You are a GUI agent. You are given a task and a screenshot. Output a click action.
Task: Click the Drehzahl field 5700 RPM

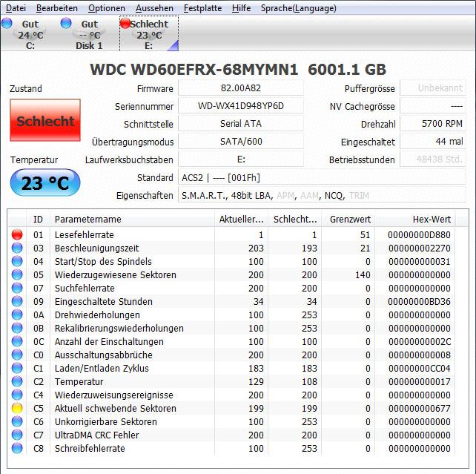433,124
